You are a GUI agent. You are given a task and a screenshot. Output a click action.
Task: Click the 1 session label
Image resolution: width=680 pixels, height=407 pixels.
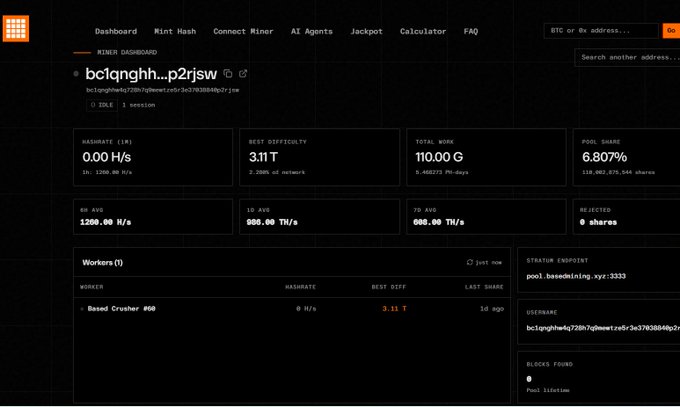[x=138, y=105]
